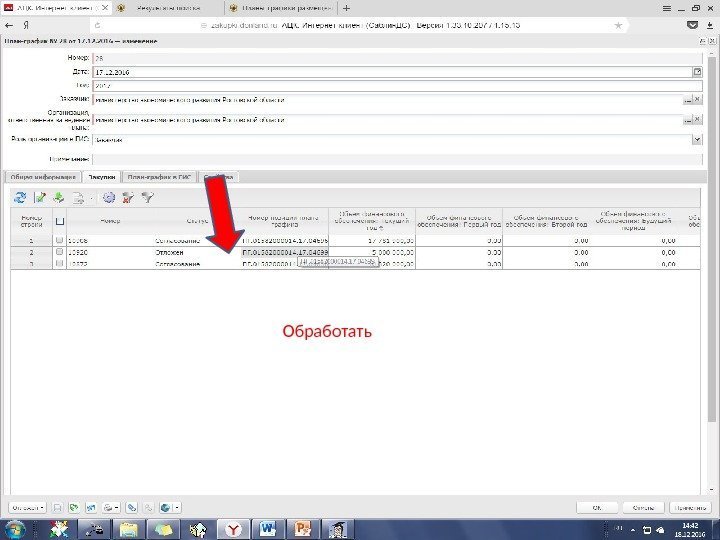Open Word from the taskbar
Screen dimensions: 720x540
(x=268, y=530)
